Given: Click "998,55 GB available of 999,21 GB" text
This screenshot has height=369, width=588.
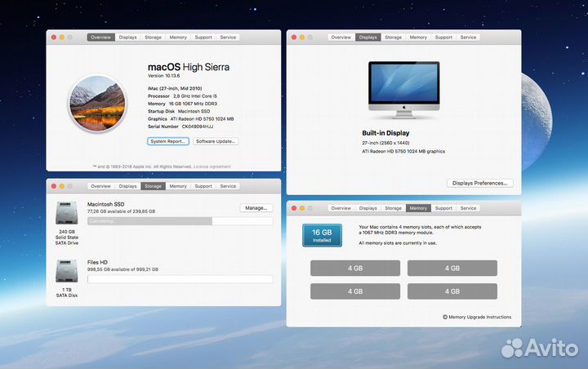Looking at the screenshot, I should coord(122,269).
